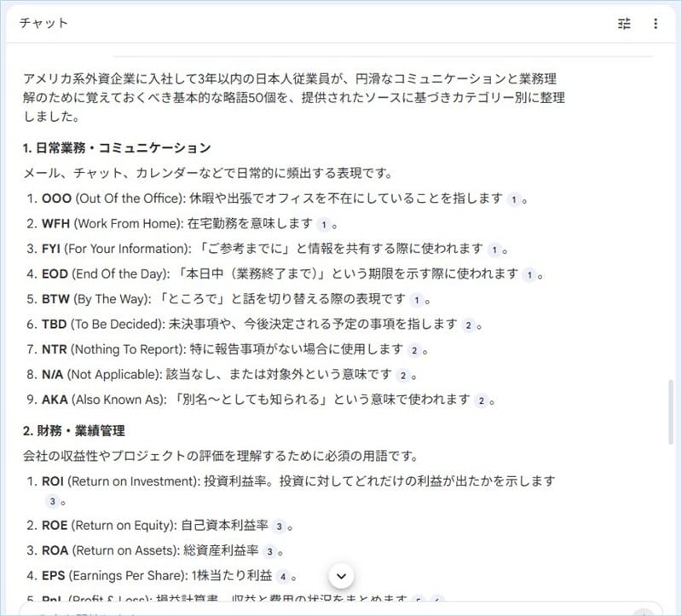
Task: Show source 2 for the AKA entry
Action: pyautogui.click(x=481, y=400)
